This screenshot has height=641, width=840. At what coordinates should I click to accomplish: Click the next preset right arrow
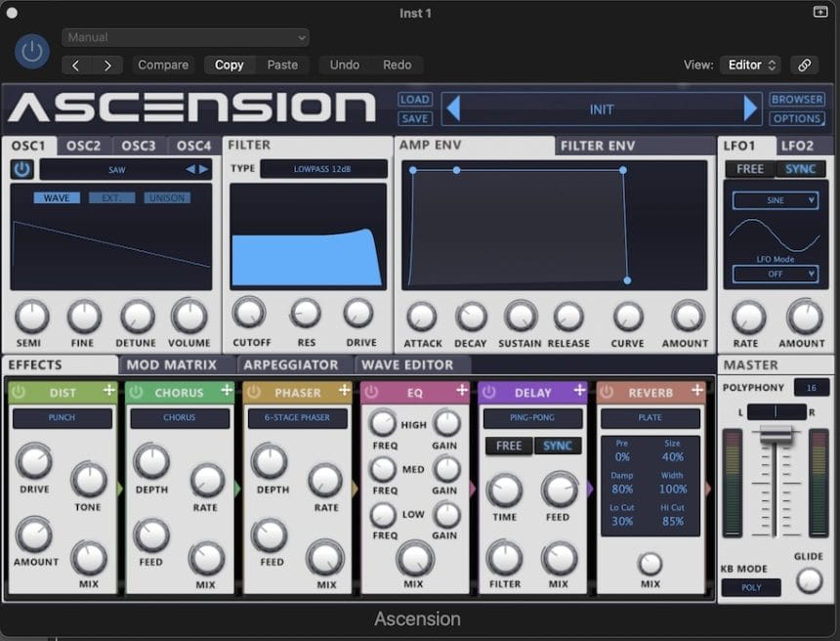pos(750,108)
